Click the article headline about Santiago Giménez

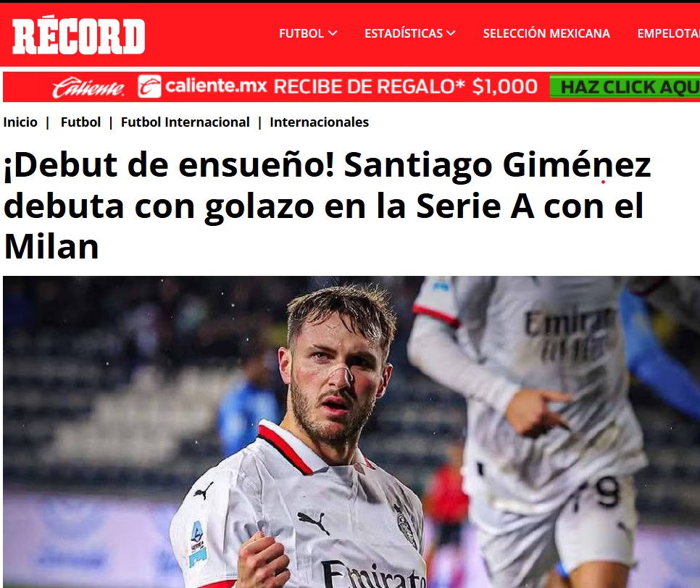pyautogui.click(x=328, y=206)
